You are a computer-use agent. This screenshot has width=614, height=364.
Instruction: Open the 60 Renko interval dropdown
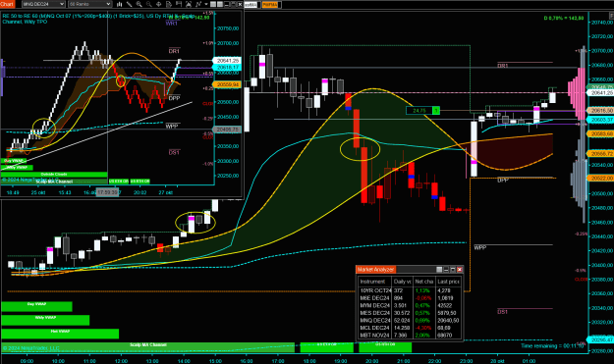tap(90, 4)
